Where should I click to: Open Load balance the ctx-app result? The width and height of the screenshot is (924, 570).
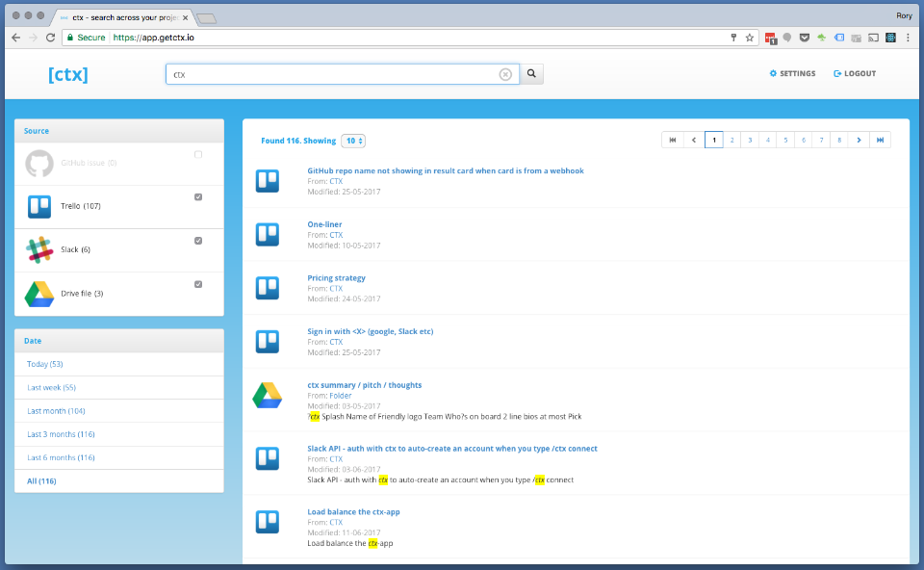tap(353, 512)
